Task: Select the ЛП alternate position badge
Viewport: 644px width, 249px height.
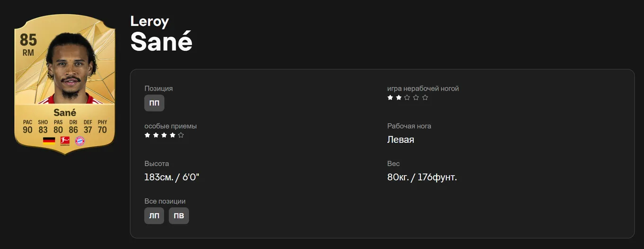Action: click(x=154, y=216)
